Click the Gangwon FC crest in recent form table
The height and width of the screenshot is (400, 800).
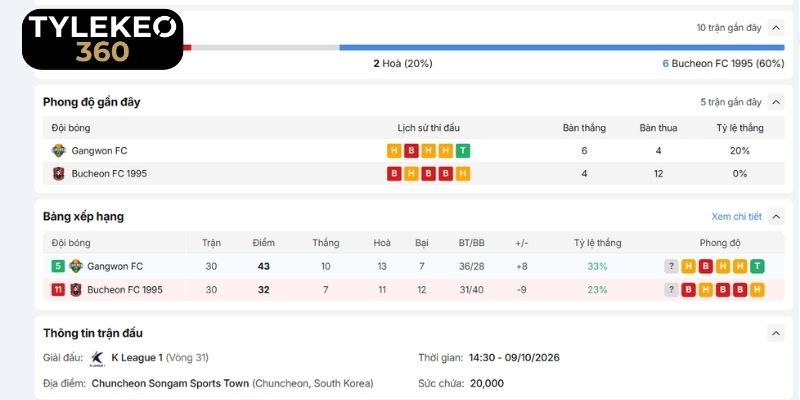coord(59,151)
